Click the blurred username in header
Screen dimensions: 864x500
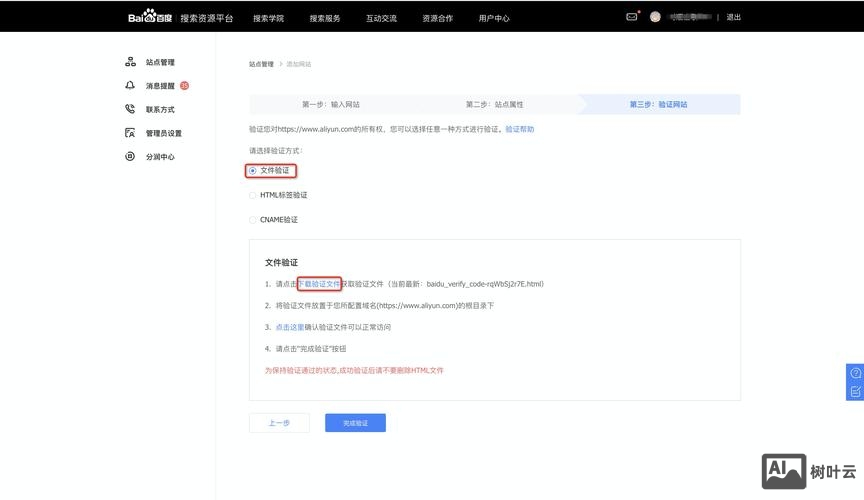coord(689,17)
